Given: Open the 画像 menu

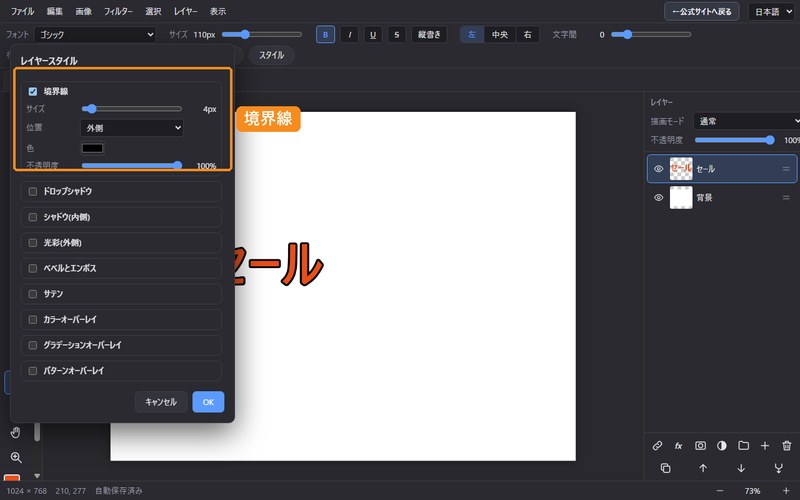Looking at the screenshot, I should 83,11.
